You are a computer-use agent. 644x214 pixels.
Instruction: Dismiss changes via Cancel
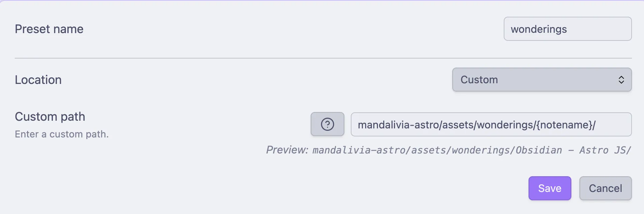click(605, 188)
